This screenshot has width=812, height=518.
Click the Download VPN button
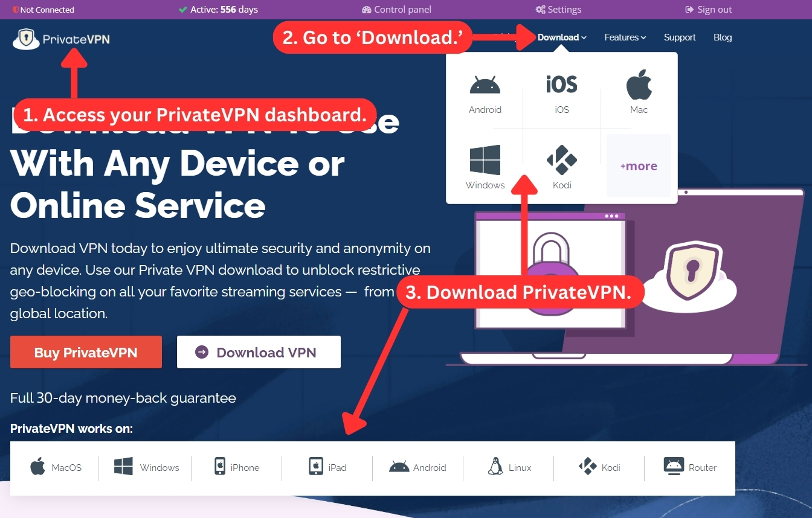point(259,352)
